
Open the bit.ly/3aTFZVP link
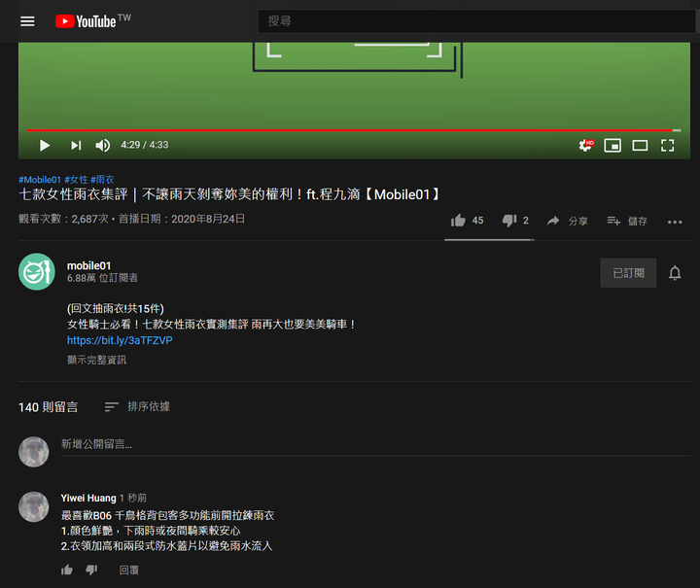120,340
